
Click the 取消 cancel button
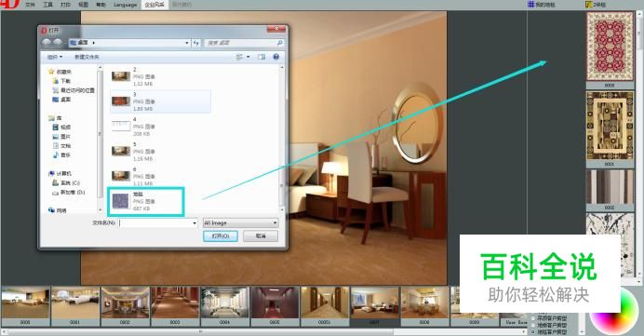(x=261, y=236)
